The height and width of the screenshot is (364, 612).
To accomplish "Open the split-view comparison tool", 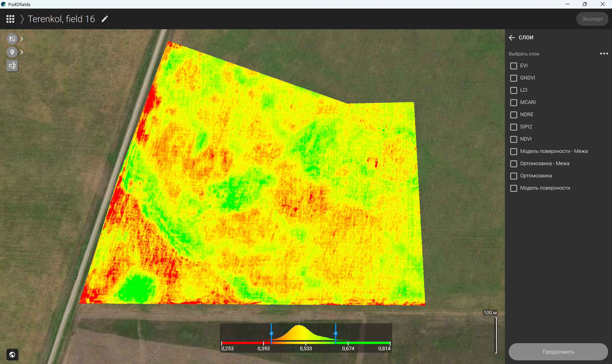I will pos(12,39).
